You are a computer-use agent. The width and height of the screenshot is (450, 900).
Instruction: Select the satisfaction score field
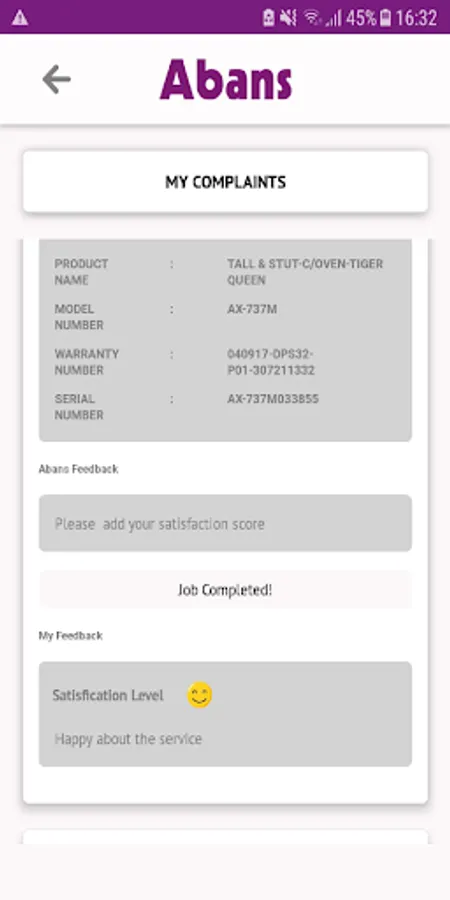pos(225,523)
